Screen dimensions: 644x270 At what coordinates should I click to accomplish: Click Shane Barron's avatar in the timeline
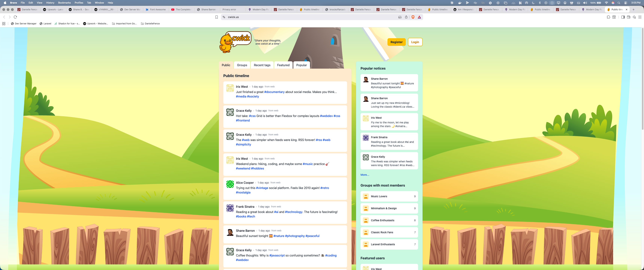pyautogui.click(x=230, y=232)
